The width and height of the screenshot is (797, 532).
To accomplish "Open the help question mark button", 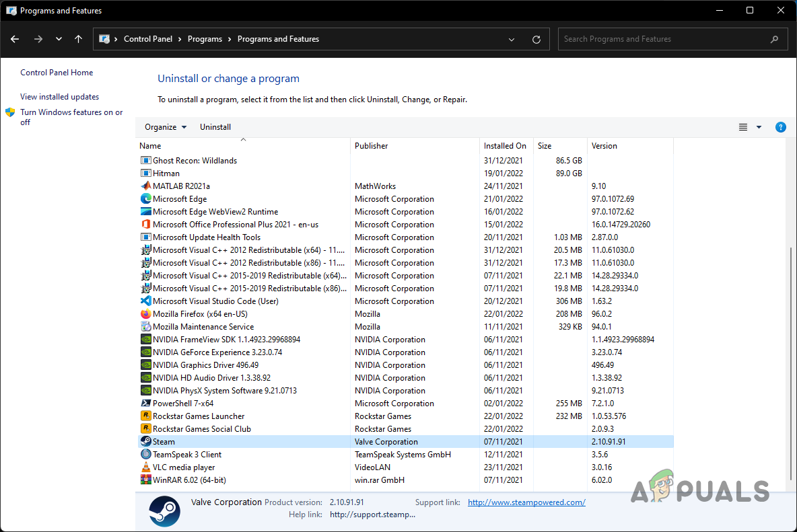I will click(x=780, y=127).
